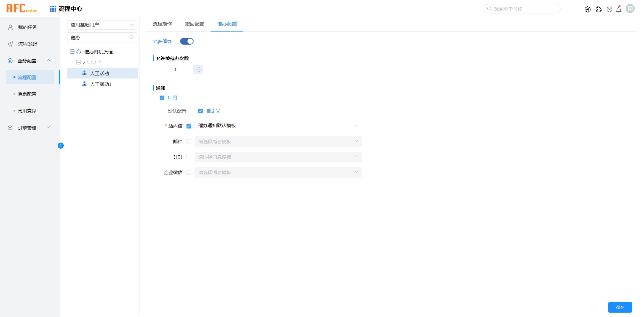Open the help question mark icon

609,9
